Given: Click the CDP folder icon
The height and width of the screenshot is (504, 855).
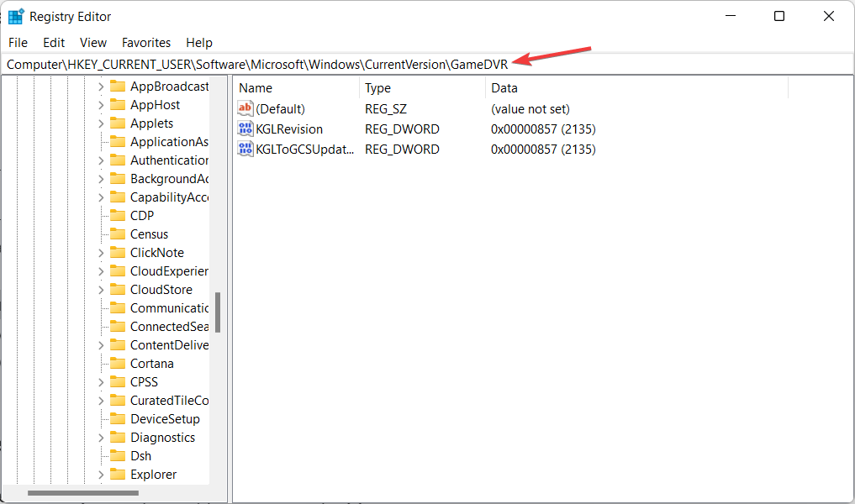Looking at the screenshot, I should 117,216.
